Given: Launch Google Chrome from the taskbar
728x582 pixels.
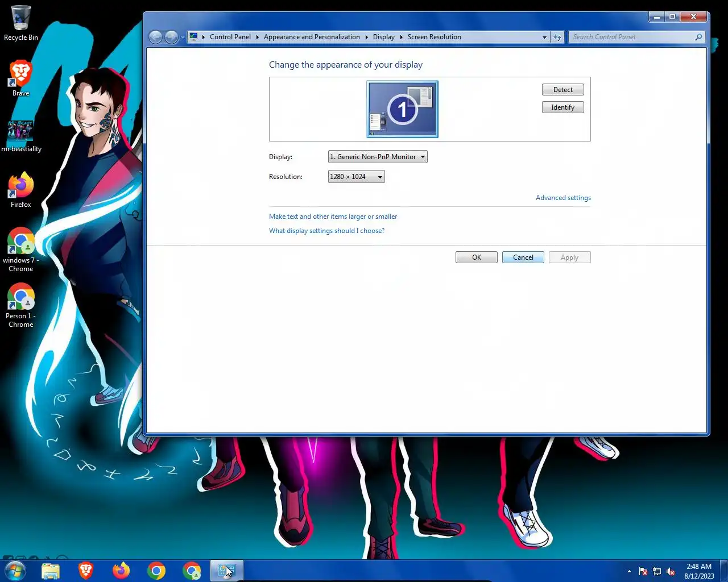Looking at the screenshot, I should tap(156, 571).
